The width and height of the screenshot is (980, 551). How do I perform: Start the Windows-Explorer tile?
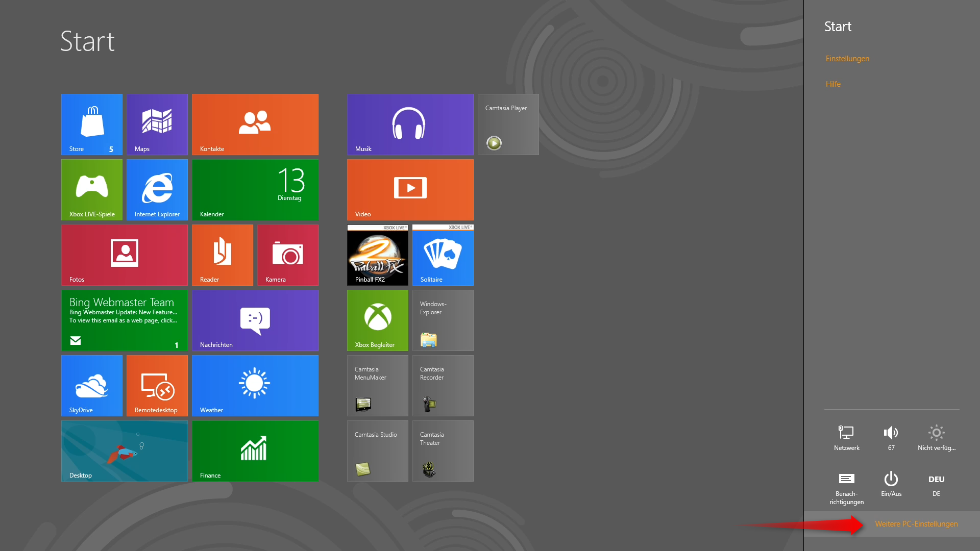coord(442,320)
